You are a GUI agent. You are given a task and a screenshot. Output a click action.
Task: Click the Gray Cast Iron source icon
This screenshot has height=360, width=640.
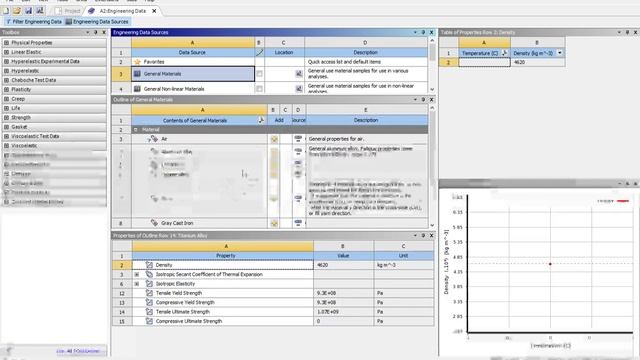[x=298, y=223]
